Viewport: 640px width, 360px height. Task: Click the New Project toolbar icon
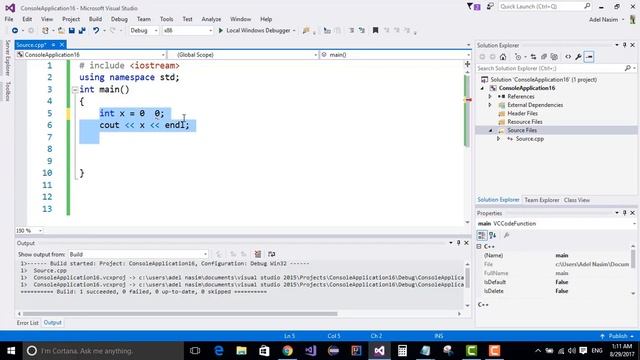45,30
